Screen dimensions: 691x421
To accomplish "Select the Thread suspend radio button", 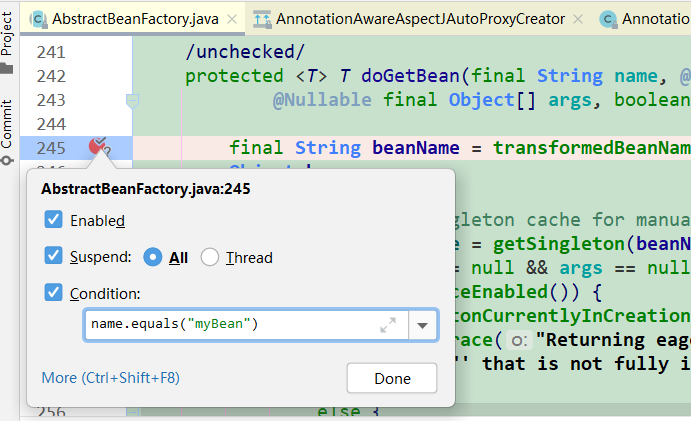I will [x=209, y=257].
